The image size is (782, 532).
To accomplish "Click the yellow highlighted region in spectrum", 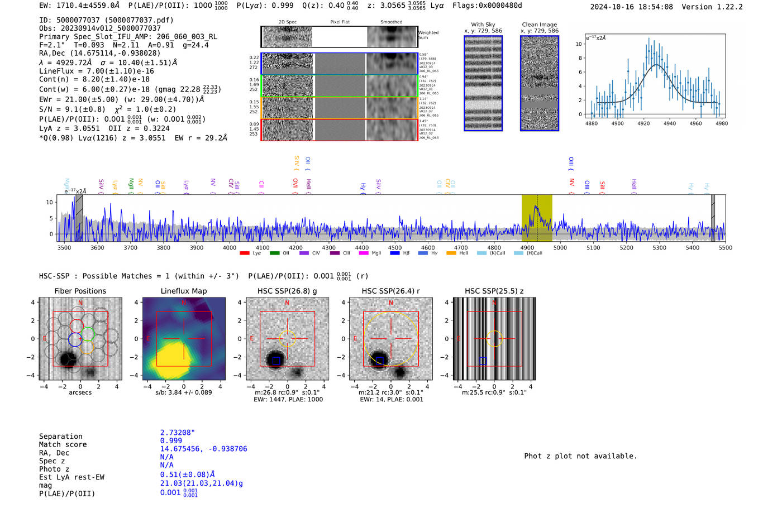I will point(537,218).
